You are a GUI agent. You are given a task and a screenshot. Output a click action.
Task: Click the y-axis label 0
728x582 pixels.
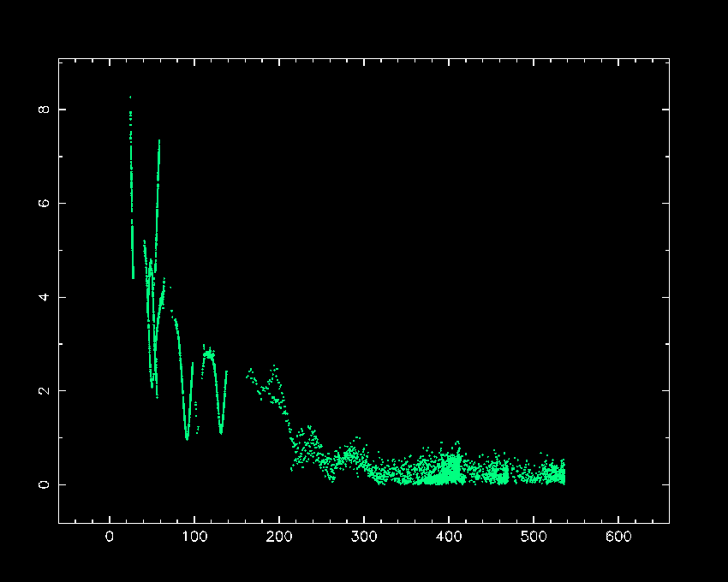(x=44, y=484)
